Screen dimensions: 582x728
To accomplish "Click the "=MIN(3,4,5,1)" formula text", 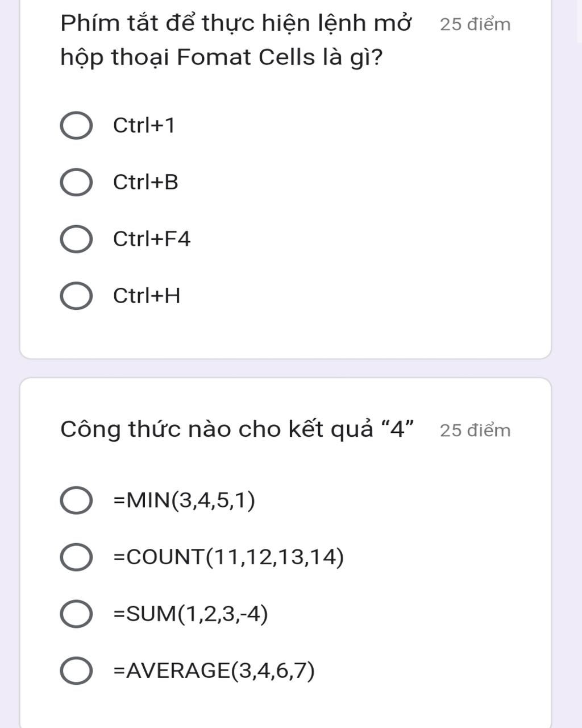I will pyautogui.click(x=184, y=500).
